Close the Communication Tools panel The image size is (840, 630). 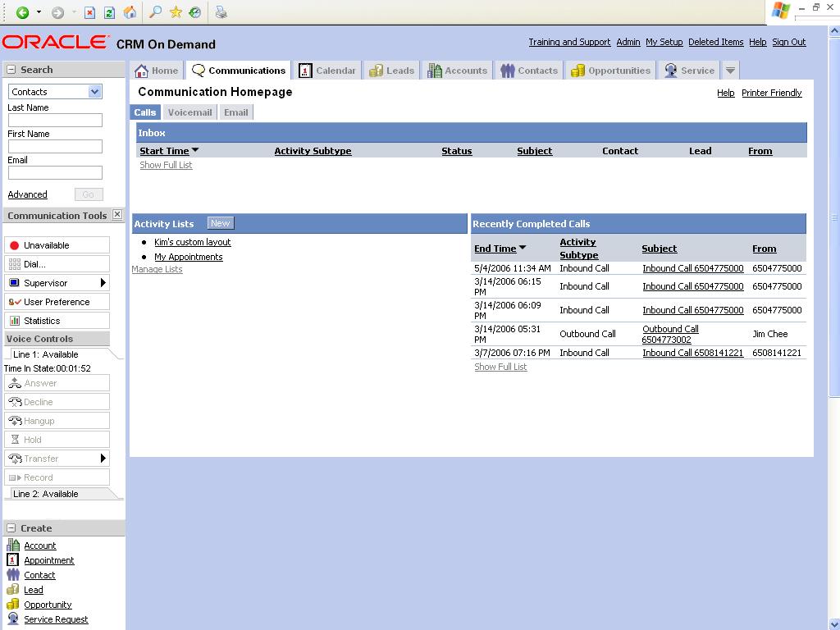[118, 215]
